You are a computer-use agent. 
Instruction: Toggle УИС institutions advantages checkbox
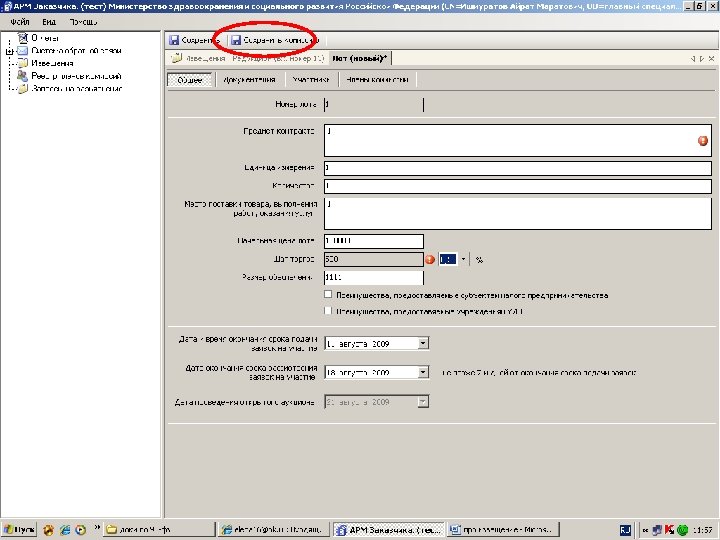coord(328,311)
